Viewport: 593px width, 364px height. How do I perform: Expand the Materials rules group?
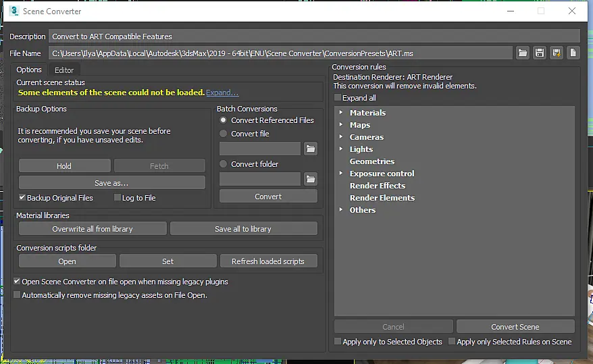pyautogui.click(x=341, y=112)
